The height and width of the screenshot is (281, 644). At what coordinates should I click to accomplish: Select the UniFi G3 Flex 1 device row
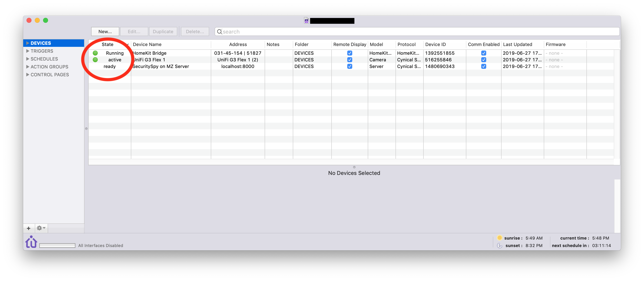click(351, 59)
